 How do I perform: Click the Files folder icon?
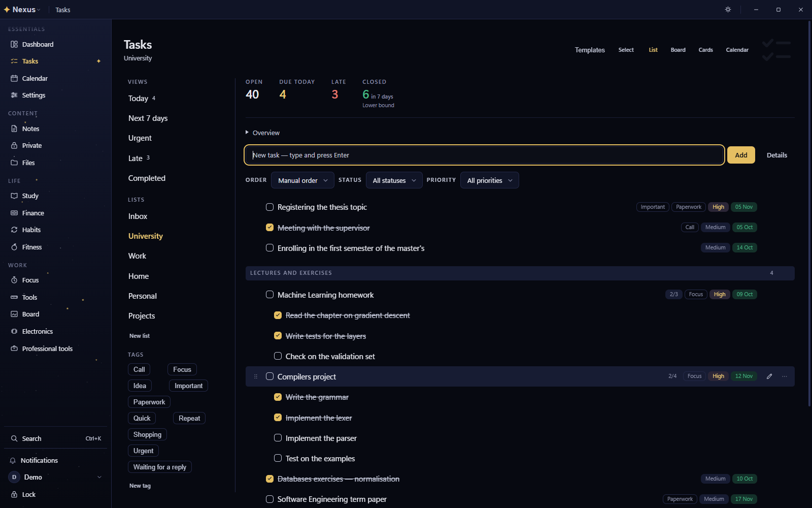pos(14,163)
